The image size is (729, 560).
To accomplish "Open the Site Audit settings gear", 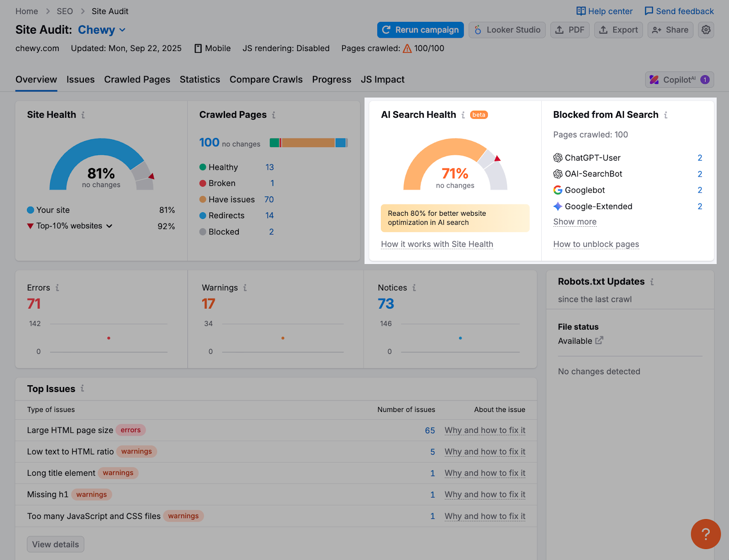I will coord(706,30).
